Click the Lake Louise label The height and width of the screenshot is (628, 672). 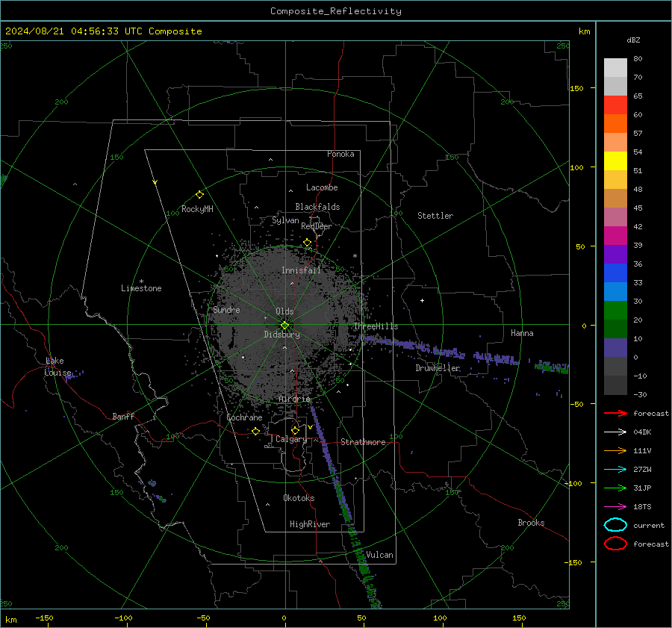pos(57,367)
